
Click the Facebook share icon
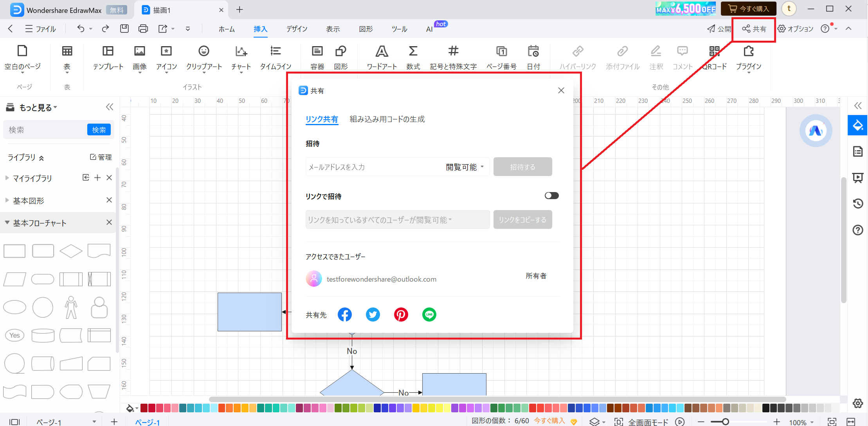344,315
